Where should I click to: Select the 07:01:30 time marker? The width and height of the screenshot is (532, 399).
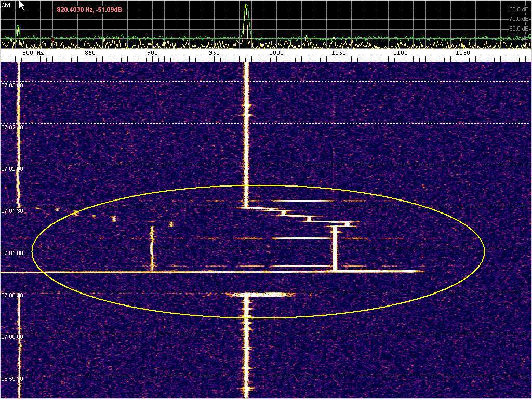click(x=12, y=211)
